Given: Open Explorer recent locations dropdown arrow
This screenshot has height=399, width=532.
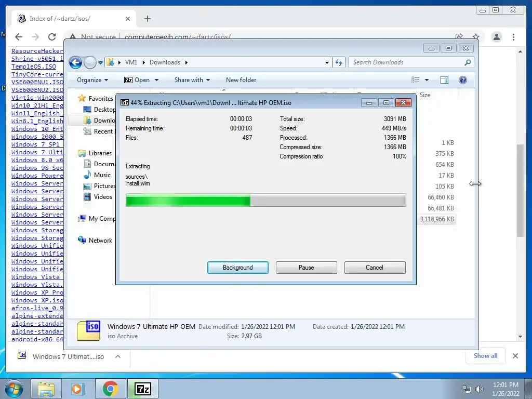Looking at the screenshot, I should tap(100, 63).
